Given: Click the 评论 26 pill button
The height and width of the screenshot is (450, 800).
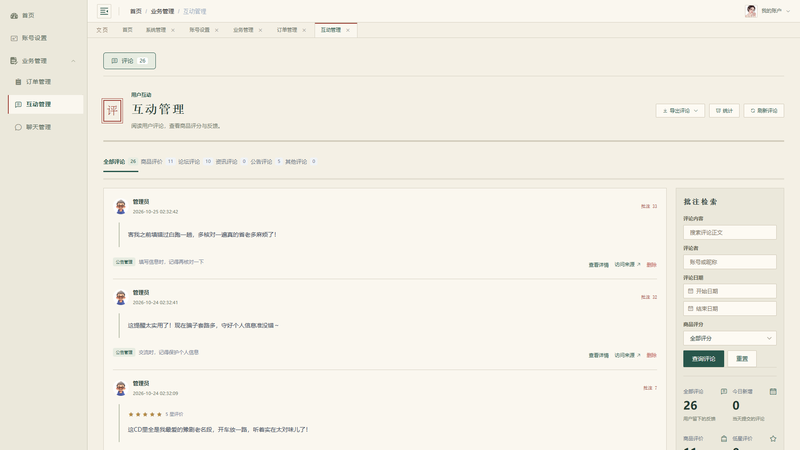Looking at the screenshot, I should click(x=130, y=61).
